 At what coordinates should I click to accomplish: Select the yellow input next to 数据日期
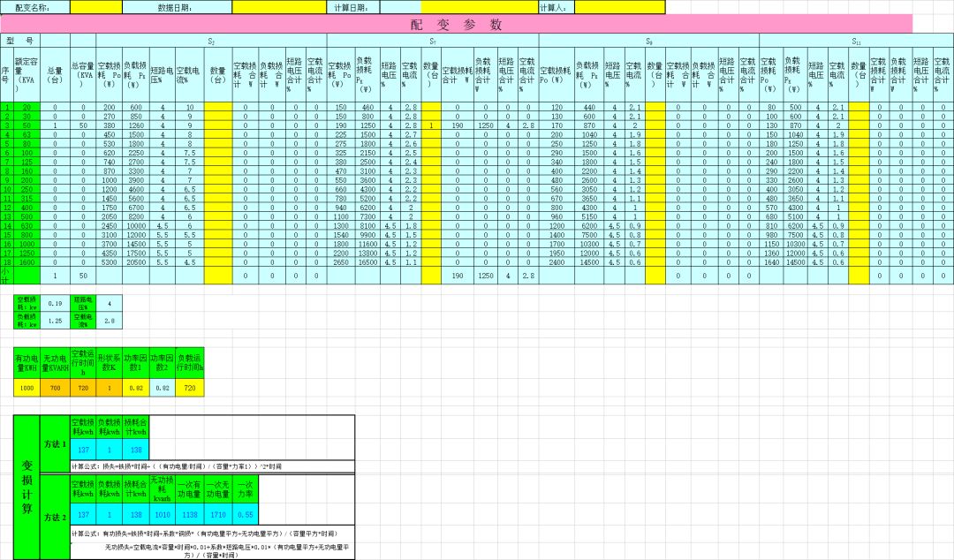point(279,8)
